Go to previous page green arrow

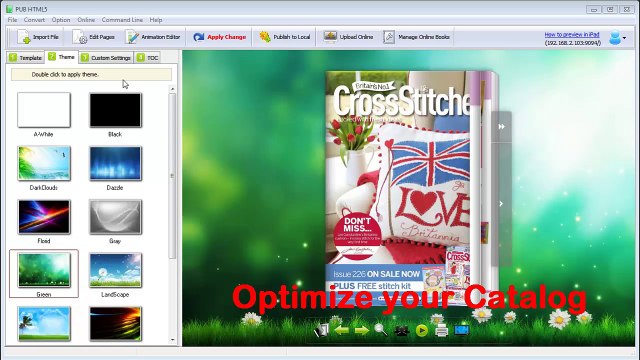[x=341, y=330]
